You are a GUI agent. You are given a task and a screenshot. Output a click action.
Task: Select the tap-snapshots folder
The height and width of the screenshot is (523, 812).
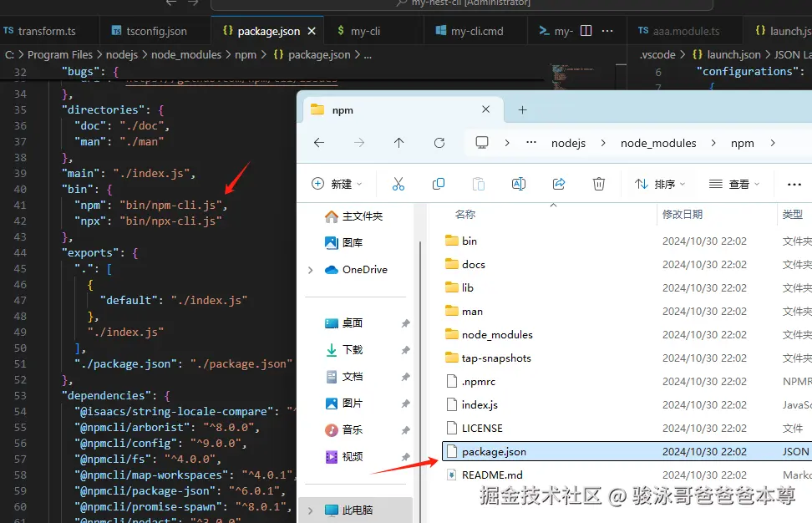point(488,358)
